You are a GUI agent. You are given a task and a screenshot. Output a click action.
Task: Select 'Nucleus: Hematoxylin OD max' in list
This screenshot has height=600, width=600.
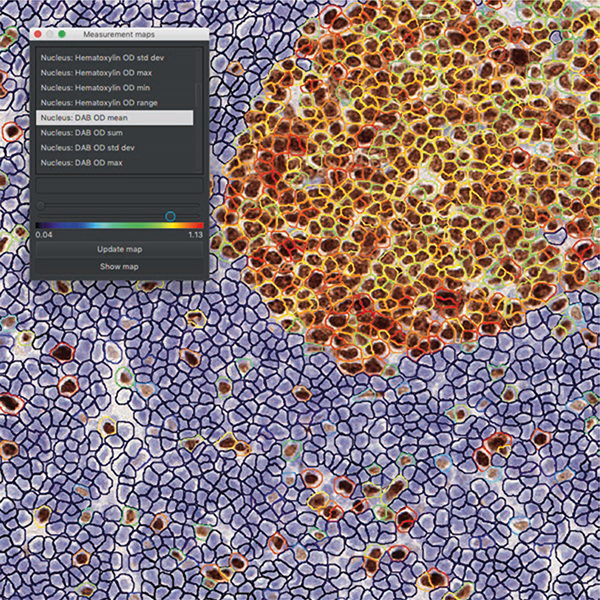(x=115, y=73)
